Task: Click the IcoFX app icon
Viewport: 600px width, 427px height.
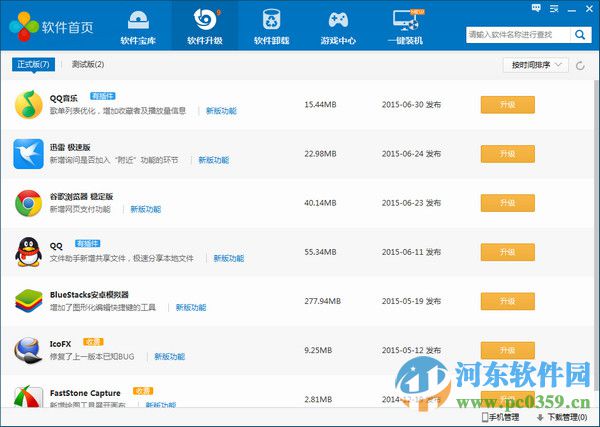Action: click(x=28, y=350)
